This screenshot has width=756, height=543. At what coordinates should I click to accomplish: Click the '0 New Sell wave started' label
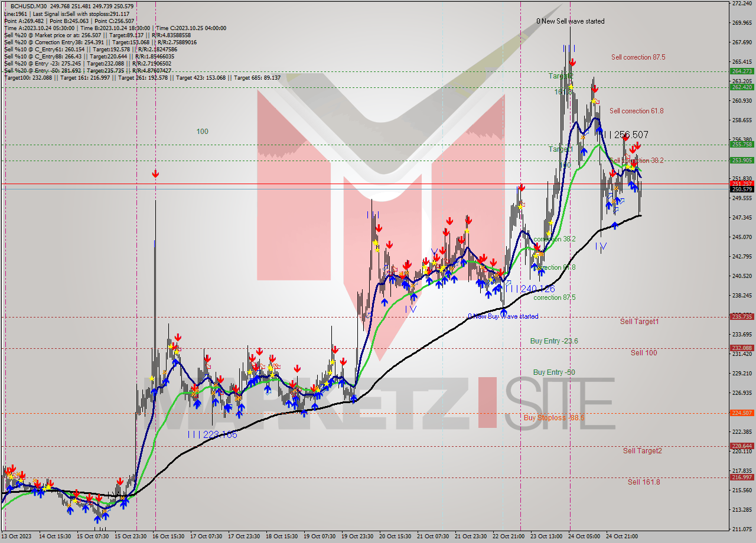571,21
